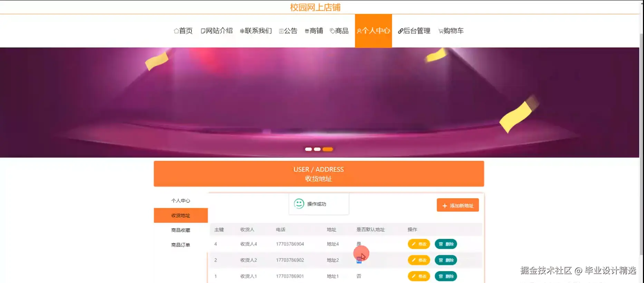Click the plus icon on 添加新地址
The width and height of the screenshot is (644, 283).
click(445, 206)
